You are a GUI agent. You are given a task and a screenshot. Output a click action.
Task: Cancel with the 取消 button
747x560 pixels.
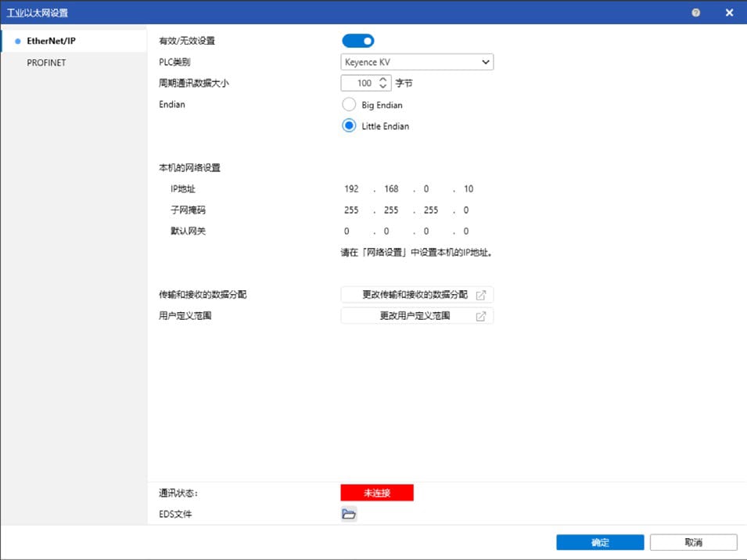[693, 542]
